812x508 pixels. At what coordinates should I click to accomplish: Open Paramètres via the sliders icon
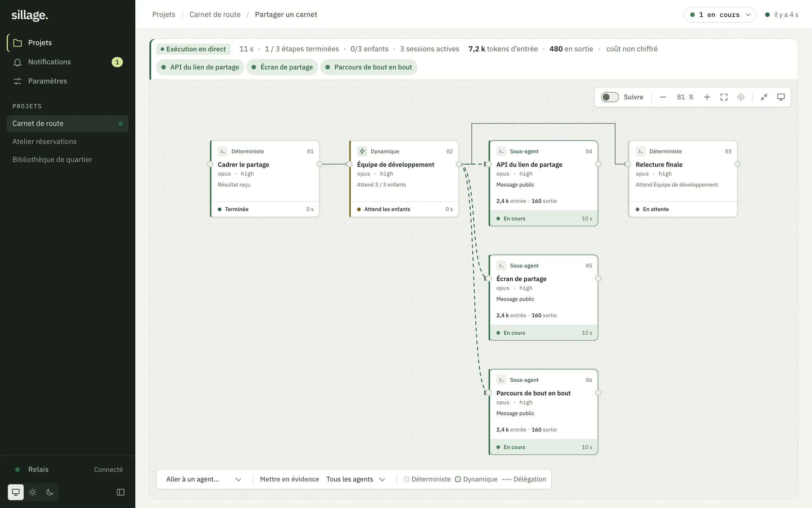(x=17, y=81)
